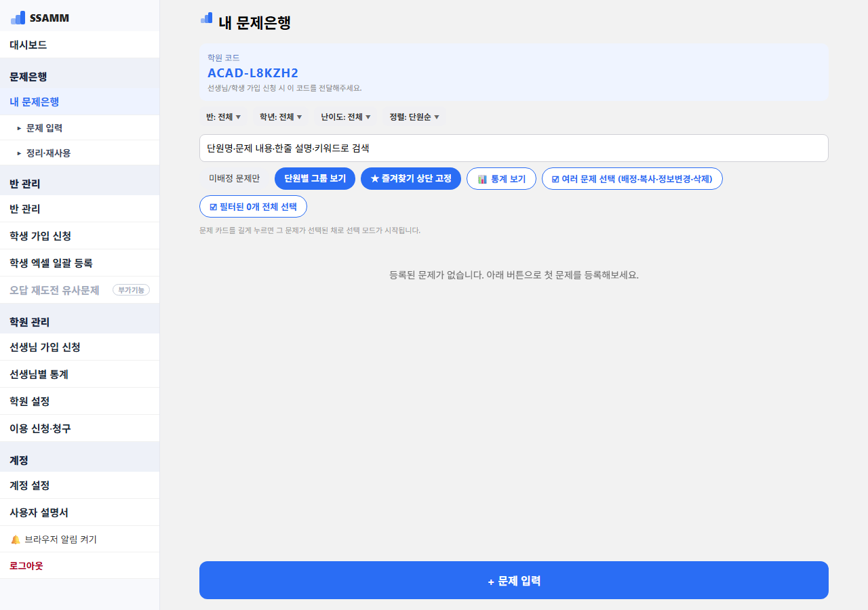The image size is (868, 610).
Task: Click the bar-chart icon in 통계 보기
Action: click(x=482, y=179)
